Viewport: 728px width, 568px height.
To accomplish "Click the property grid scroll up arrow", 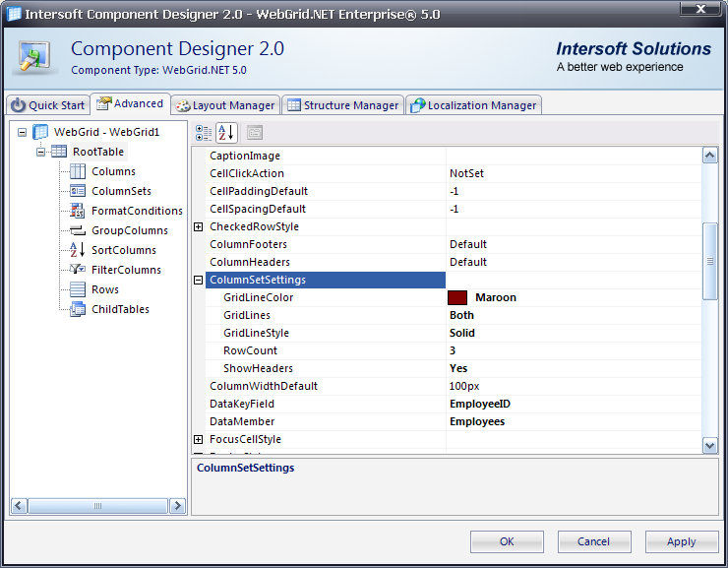I will point(709,156).
